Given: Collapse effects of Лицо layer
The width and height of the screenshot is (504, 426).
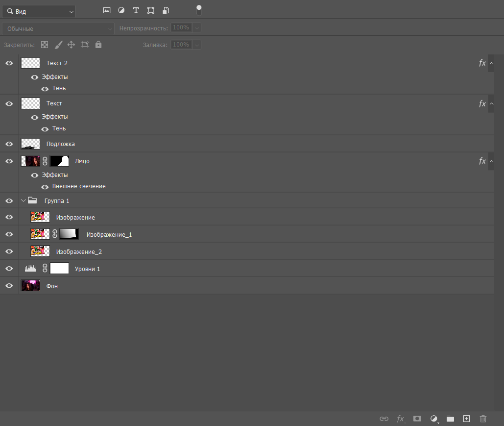Looking at the screenshot, I should click(491, 161).
